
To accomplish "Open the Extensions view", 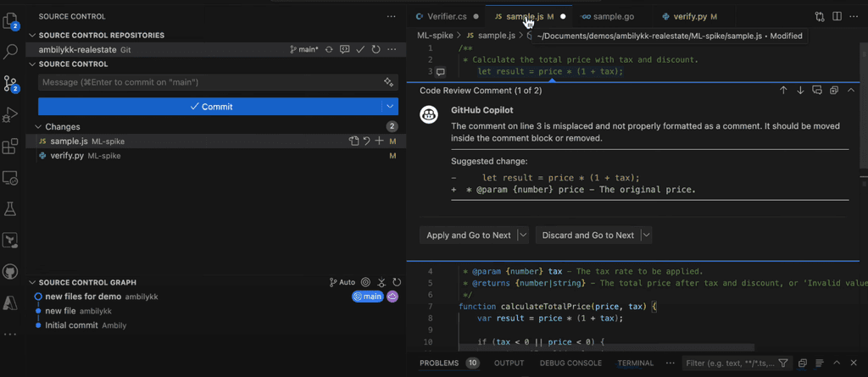I will [x=10, y=147].
